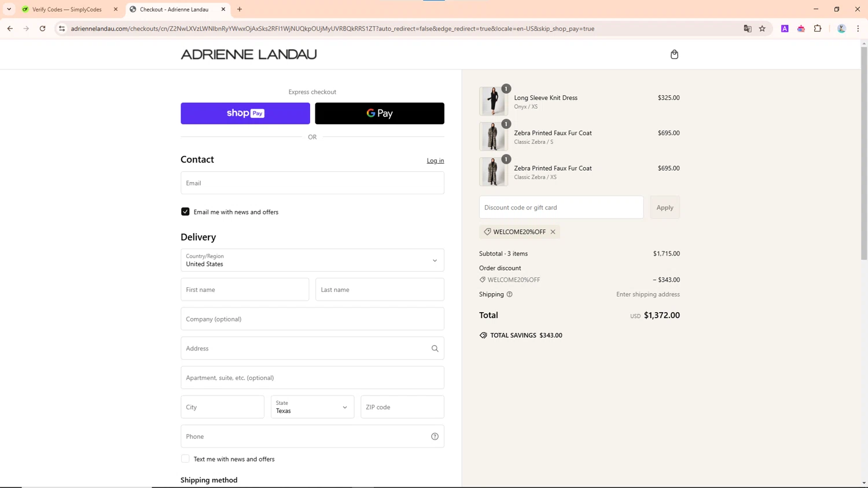Check Text me with news and offers
868x488 pixels.
[185, 459]
